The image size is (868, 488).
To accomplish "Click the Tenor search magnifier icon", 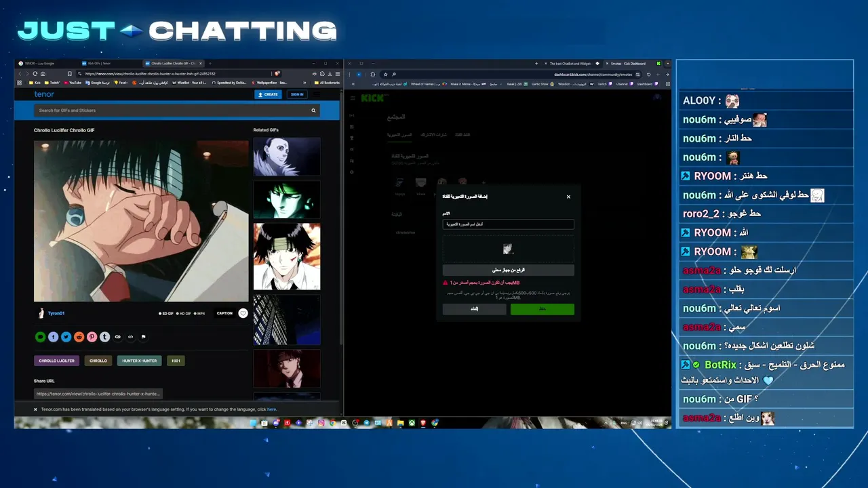I will coord(313,110).
